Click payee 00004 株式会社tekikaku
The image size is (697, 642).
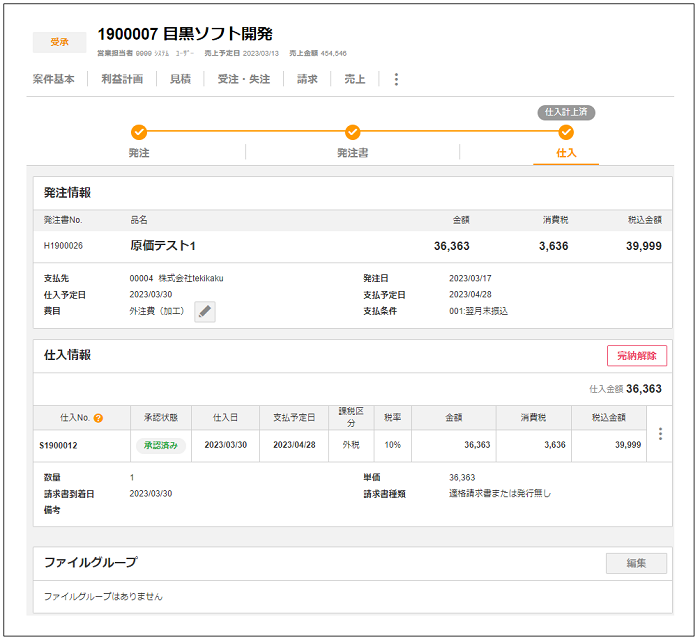point(176,278)
